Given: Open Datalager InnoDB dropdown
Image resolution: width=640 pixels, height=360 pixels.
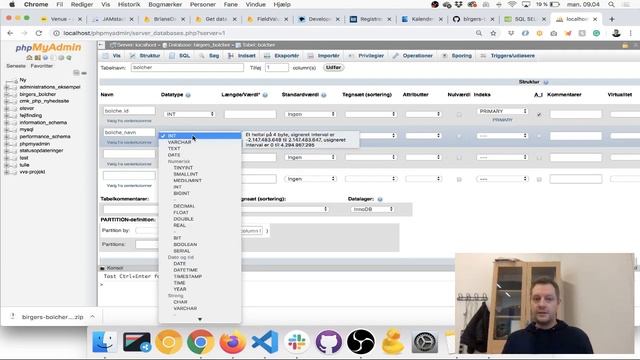Looking at the screenshot, I should pyautogui.click(x=372, y=209).
